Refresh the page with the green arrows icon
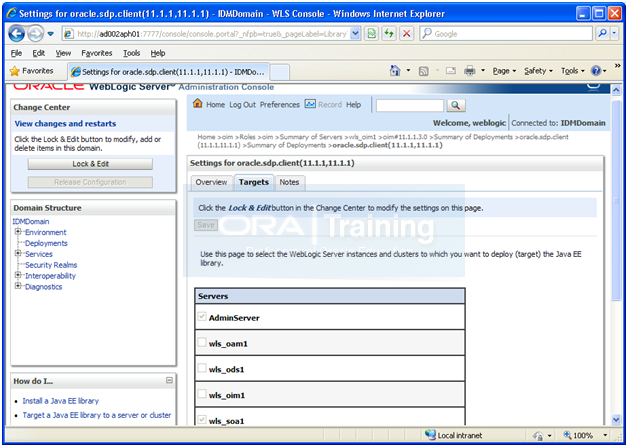The height and width of the screenshot is (447, 628). click(389, 34)
